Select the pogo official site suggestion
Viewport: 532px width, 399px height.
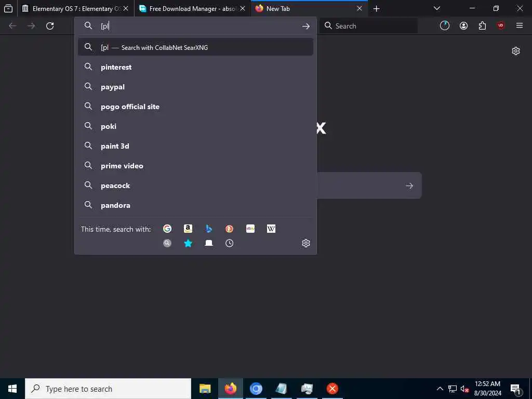(195, 107)
